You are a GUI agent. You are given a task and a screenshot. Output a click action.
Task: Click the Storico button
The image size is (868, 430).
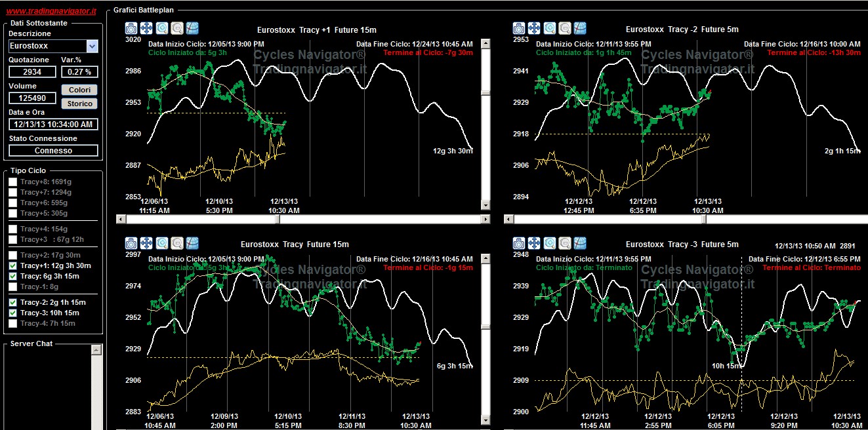[79, 104]
